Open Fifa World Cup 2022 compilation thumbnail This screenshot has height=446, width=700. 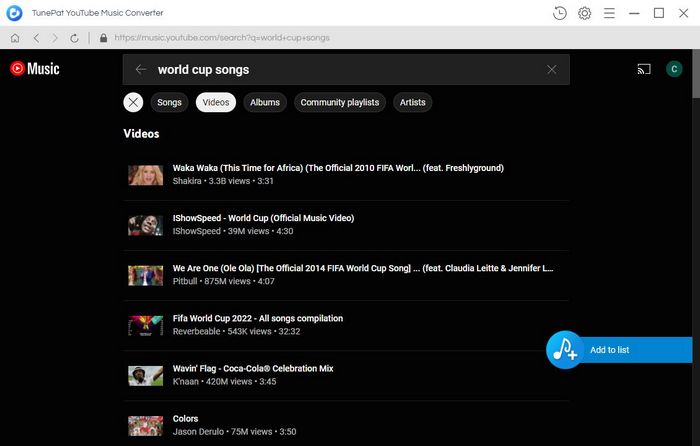click(146, 325)
